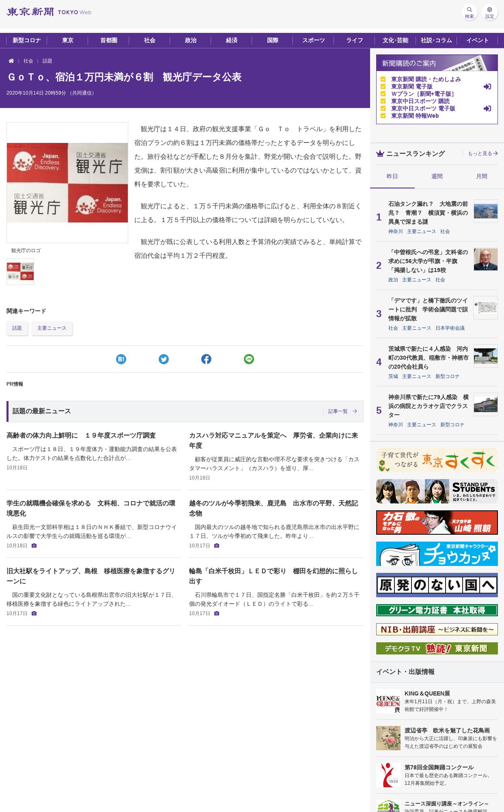Click the Tokyo Shimbun TOKYO Web logo

tap(49, 12)
